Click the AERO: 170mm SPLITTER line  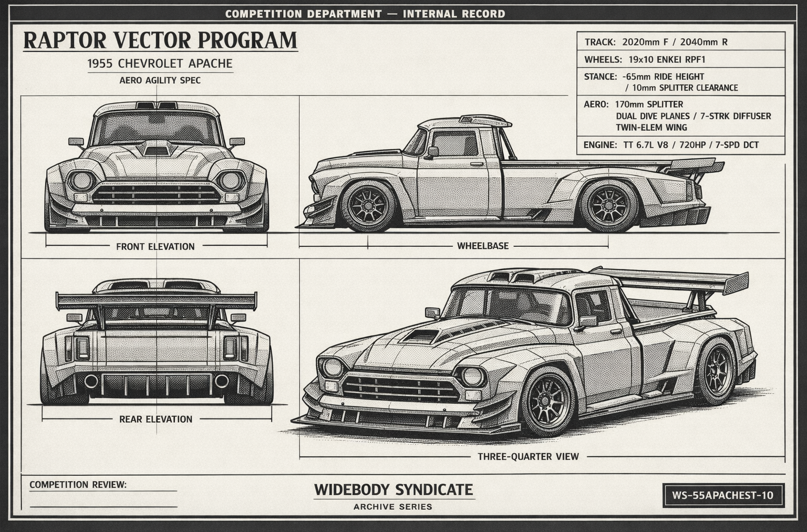tap(634, 105)
